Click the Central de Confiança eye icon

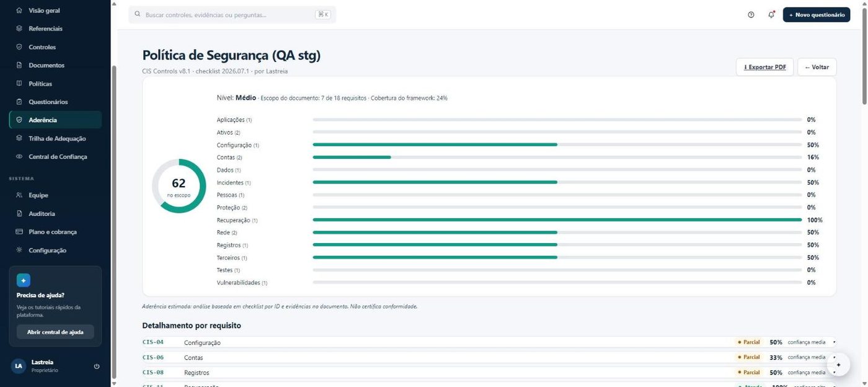click(19, 157)
